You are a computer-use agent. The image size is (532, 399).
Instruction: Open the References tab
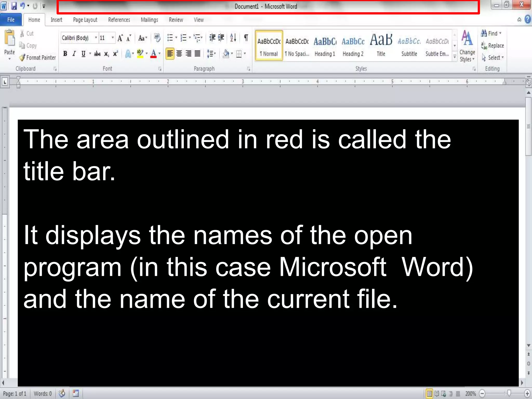119,20
